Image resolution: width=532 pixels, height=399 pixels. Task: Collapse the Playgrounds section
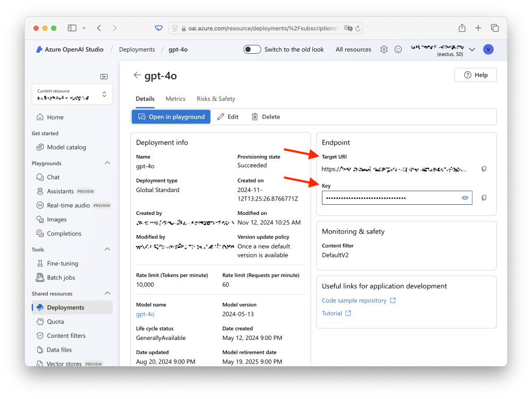107,163
